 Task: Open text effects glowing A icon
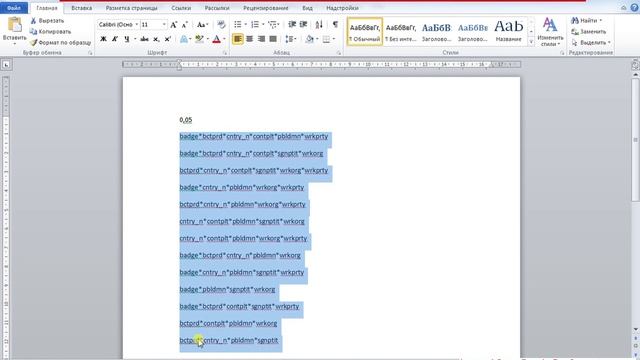pos(184,39)
